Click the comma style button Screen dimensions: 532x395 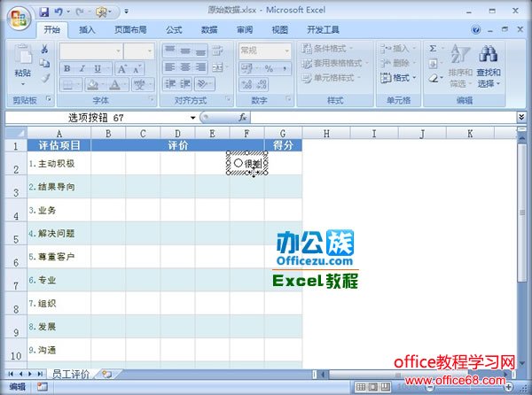tap(285, 68)
